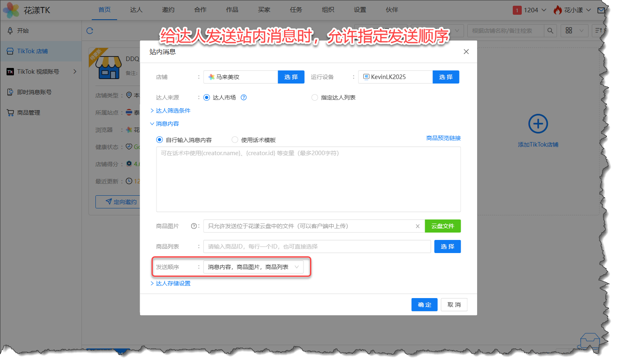
Task: Click the 确定 button
Action: tap(424, 305)
